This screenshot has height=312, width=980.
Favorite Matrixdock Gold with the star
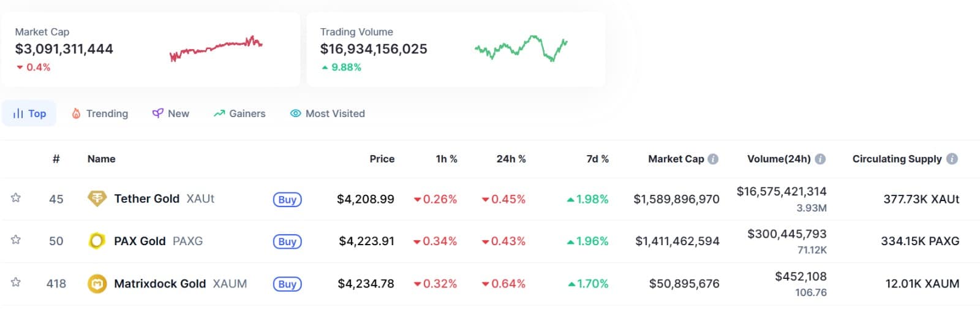coord(16,283)
